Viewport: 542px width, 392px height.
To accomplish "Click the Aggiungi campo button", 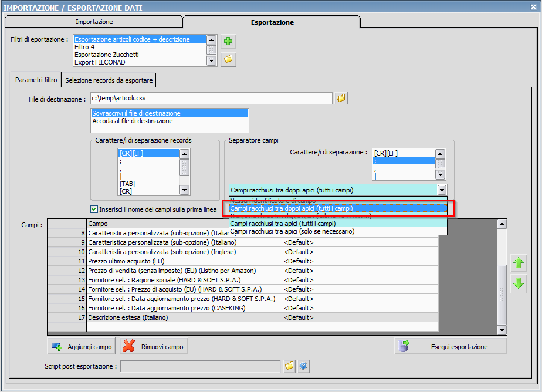I will coord(81,346).
